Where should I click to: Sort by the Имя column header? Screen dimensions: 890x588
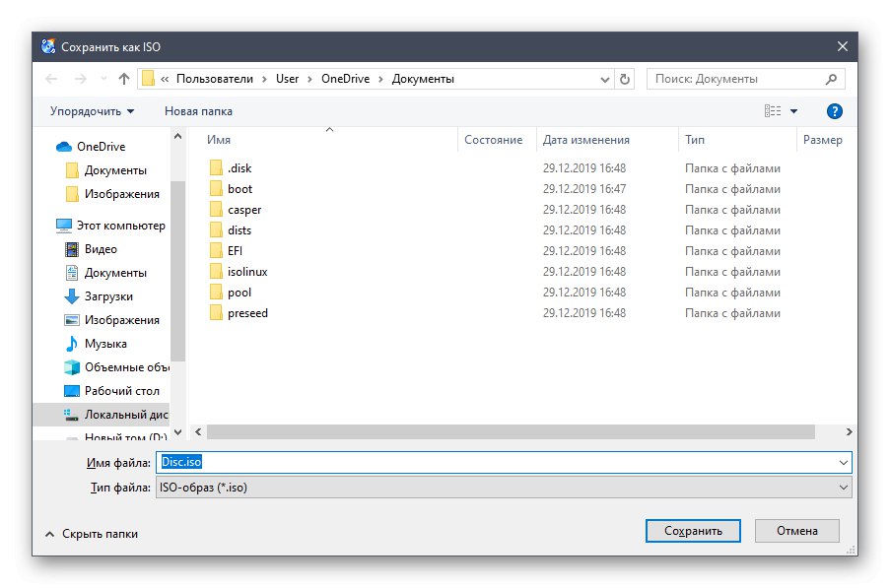[x=218, y=140]
